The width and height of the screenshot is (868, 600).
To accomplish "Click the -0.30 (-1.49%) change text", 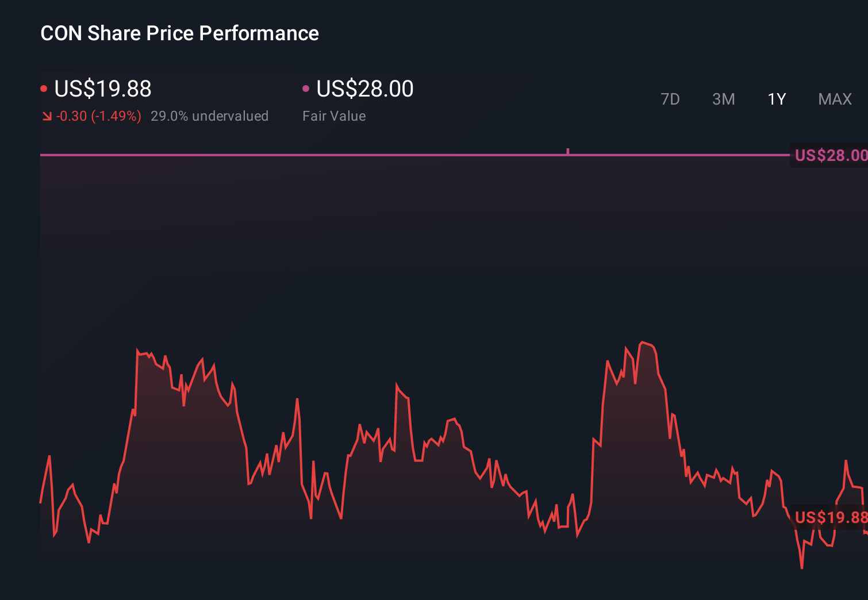I will tap(98, 116).
